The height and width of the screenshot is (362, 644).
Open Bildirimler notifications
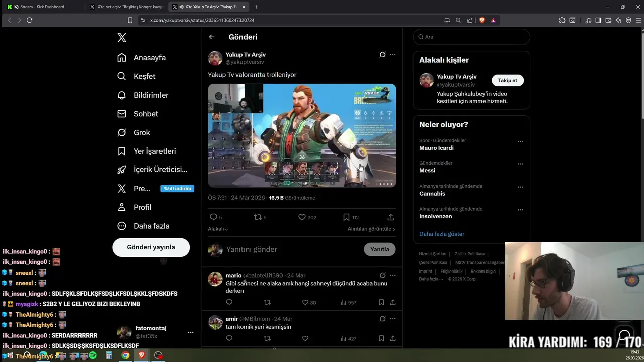click(143, 95)
